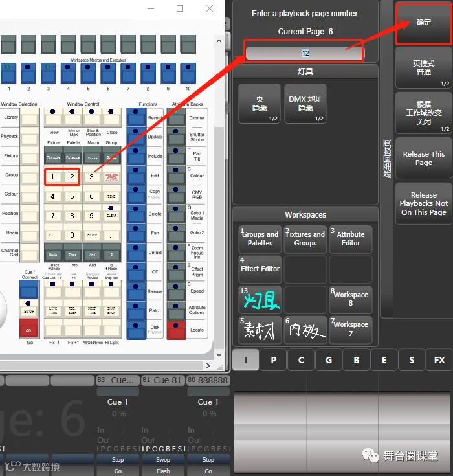Open the Workspace 8 button
This screenshot has height=476, width=453.
pos(351,299)
